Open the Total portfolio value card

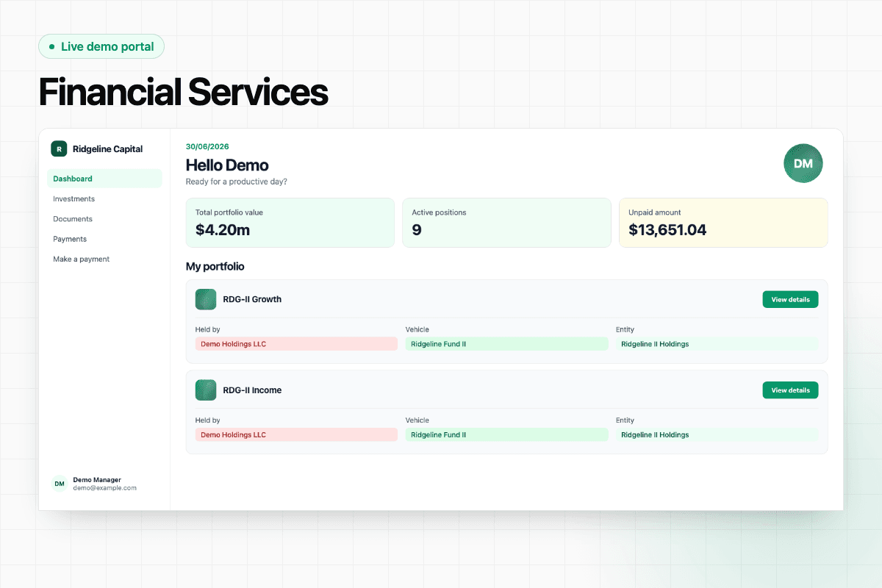click(x=290, y=223)
